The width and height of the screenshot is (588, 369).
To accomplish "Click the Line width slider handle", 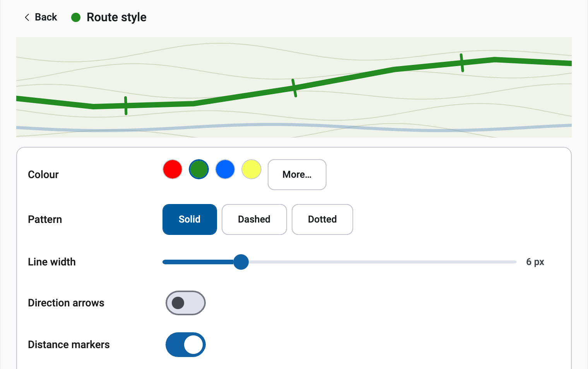I will [241, 262].
